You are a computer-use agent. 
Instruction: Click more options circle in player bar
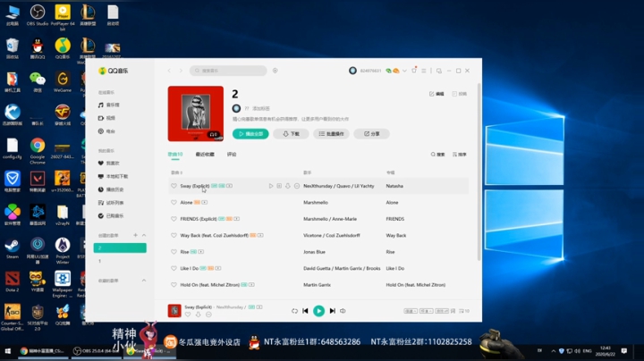coord(208,315)
